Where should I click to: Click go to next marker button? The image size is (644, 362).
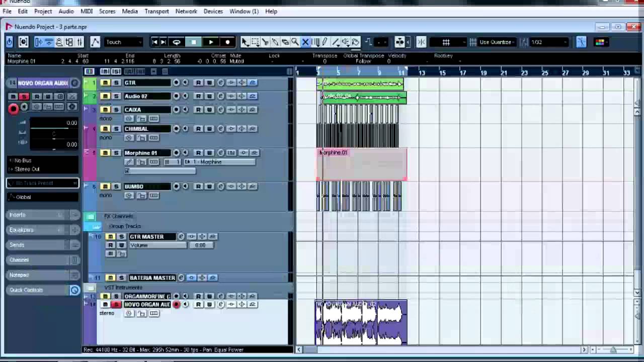163,42
